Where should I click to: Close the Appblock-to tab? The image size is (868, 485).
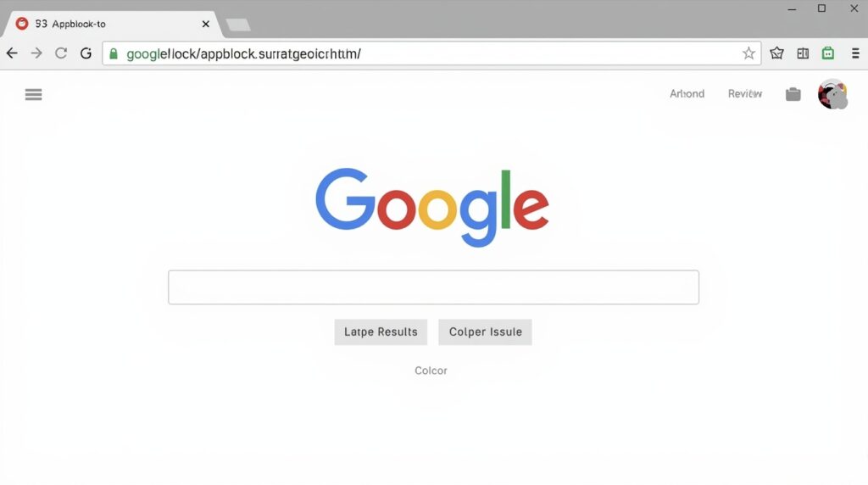(x=205, y=24)
